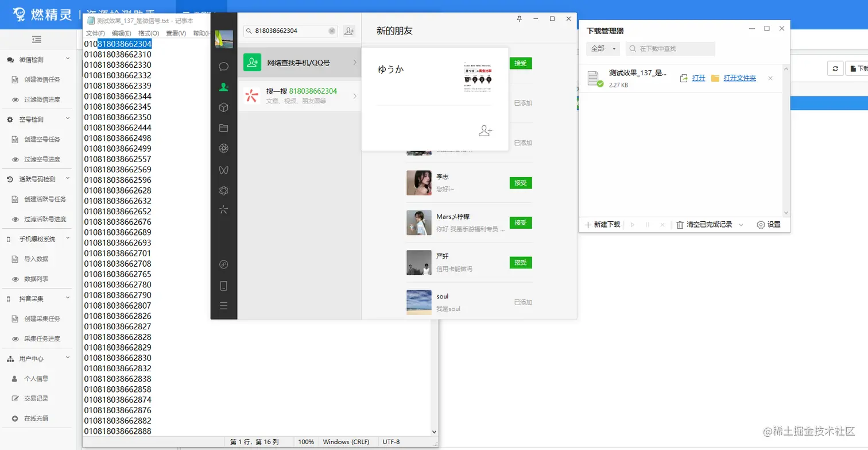
Task: Click 打开文件夹 link in download manager
Action: pyautogui.click(x=739, y=78)
